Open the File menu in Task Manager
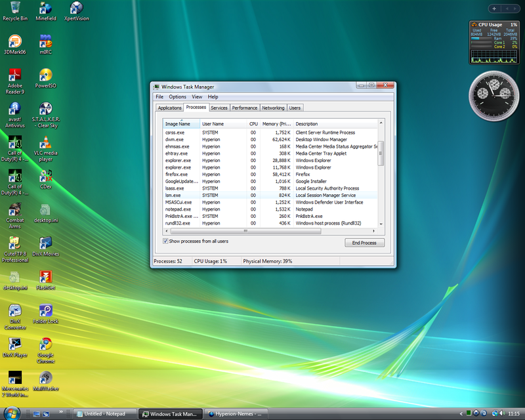The width and height of the screenshot is (525, 420). click(159, 96)
